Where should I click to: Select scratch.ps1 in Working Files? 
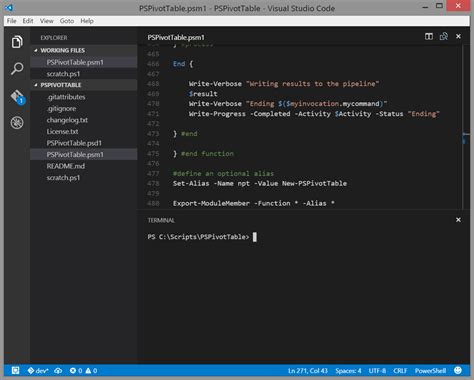[84, 74]
